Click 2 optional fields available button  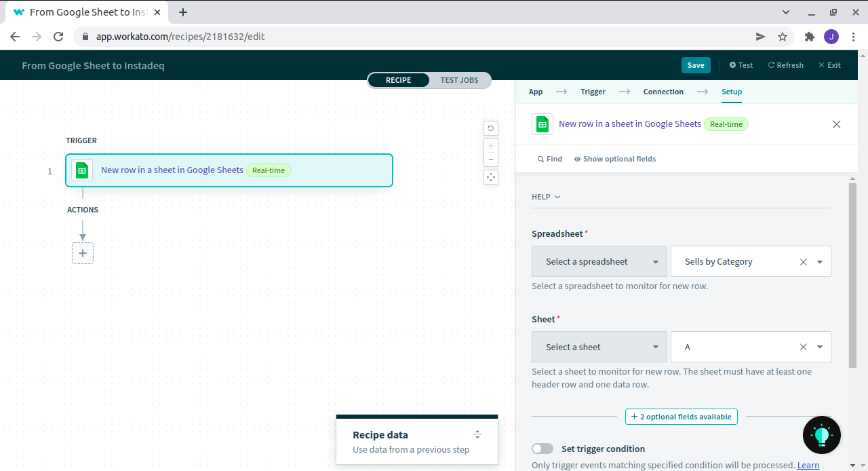click(682, 417)
